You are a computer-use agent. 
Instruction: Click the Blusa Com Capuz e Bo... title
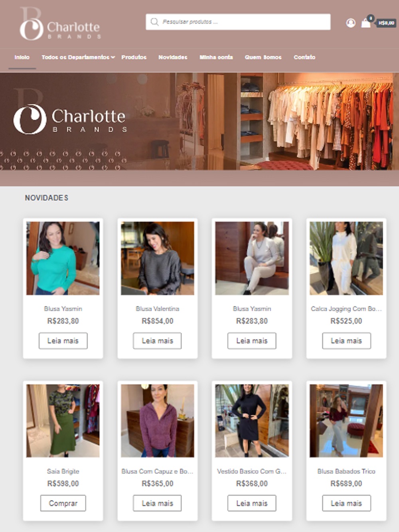pos(157,471)
